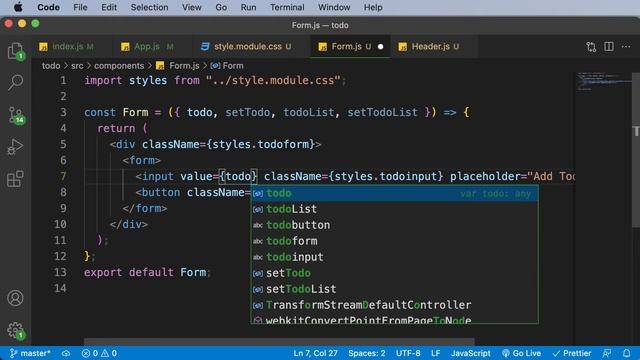Image resolution: width=640 pixels, height=360 pixels.
Task: Click the code minimap preview
Action: (603, 81)
